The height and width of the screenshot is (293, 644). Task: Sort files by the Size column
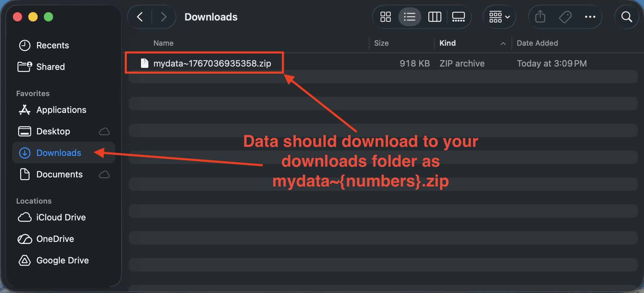pyautogui.click(x=381, y=43)
